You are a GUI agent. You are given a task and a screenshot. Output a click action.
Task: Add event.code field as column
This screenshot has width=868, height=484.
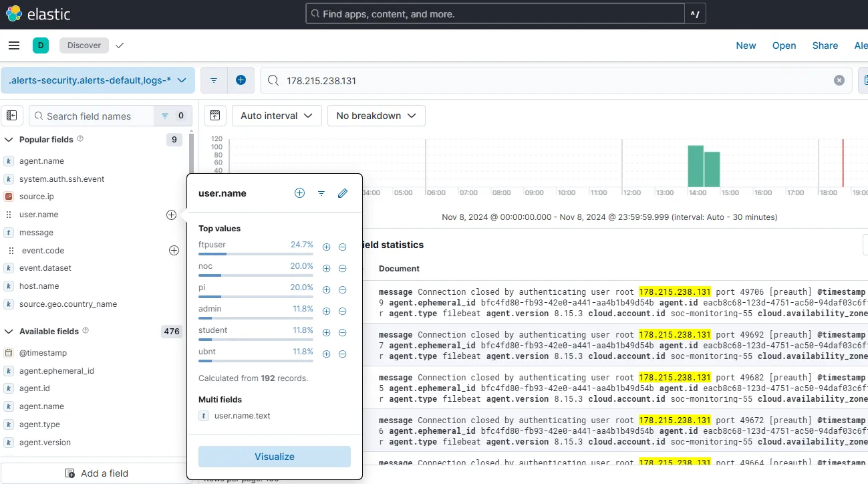[174, 250]
